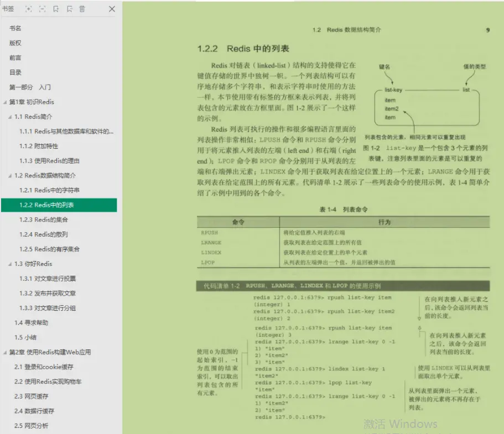Open the 1.4 寻求帮助 bookmark
Image resolution: width=504 pixels, height=434 pixels.
pos(31,323)
